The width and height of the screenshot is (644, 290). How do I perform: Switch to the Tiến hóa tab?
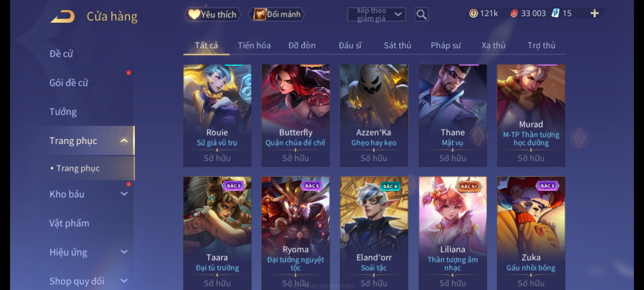[254, 46]
